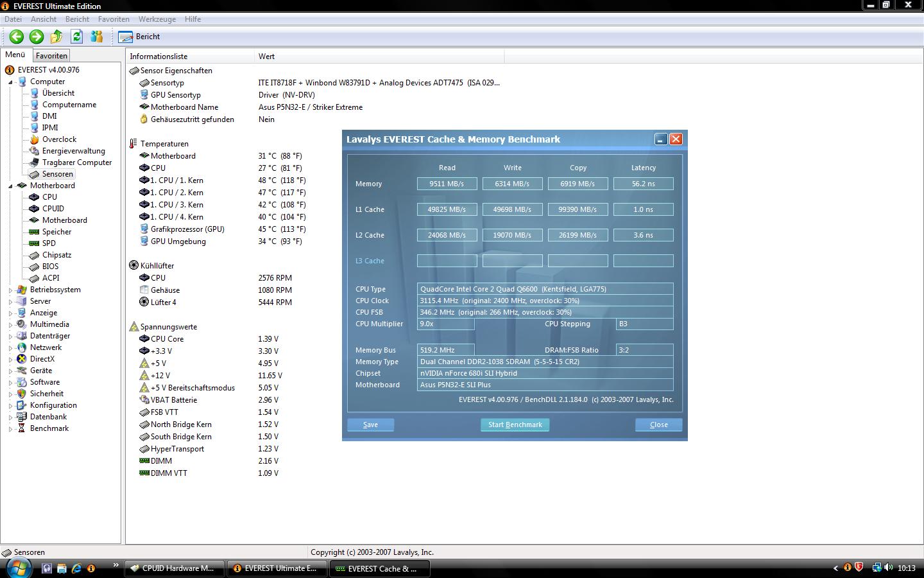
Task: Expand the Multimedia tree node
Action: point(10,325)
